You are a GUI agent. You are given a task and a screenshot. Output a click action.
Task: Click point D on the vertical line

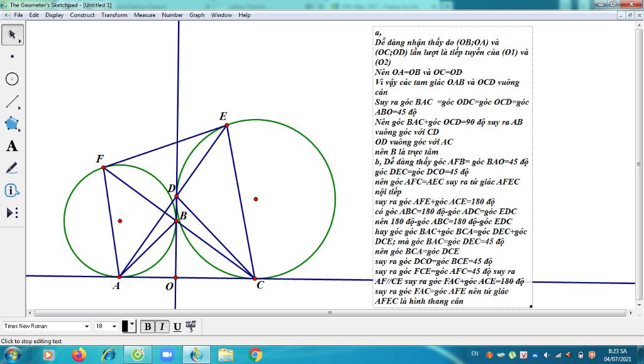[x=176, y=196]
